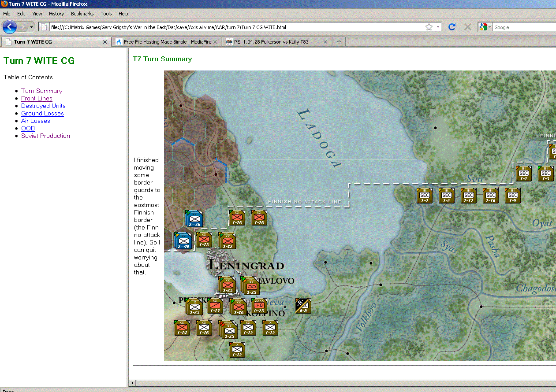Click the Finnish No Attack Line label

coord(305,202)
